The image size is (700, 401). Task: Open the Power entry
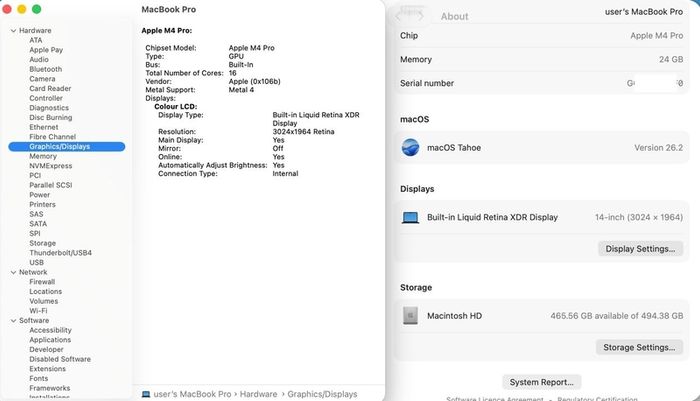point(40,195)
